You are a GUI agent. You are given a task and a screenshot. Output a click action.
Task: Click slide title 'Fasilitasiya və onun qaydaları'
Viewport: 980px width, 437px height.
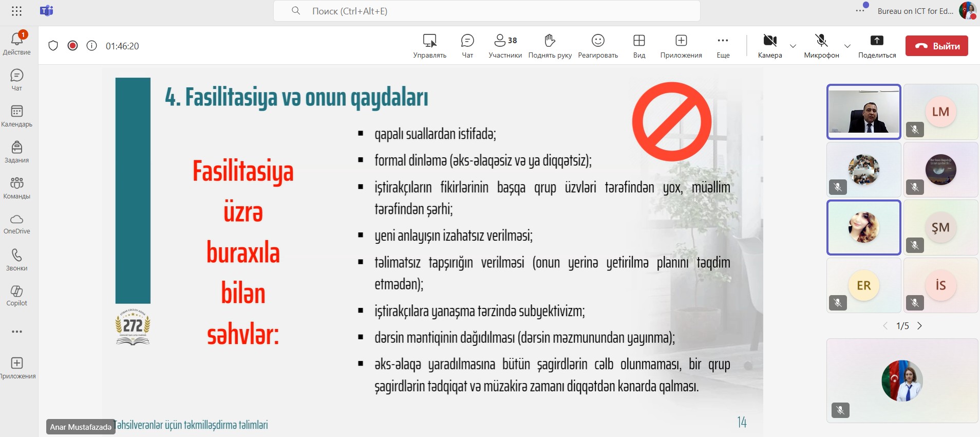coord(296,97)
